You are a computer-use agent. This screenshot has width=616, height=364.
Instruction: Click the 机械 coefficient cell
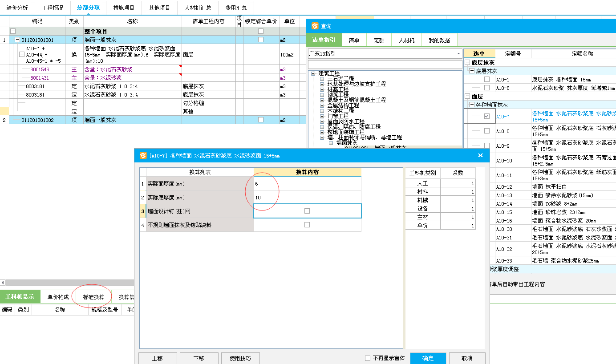click(x=458, y=200)
